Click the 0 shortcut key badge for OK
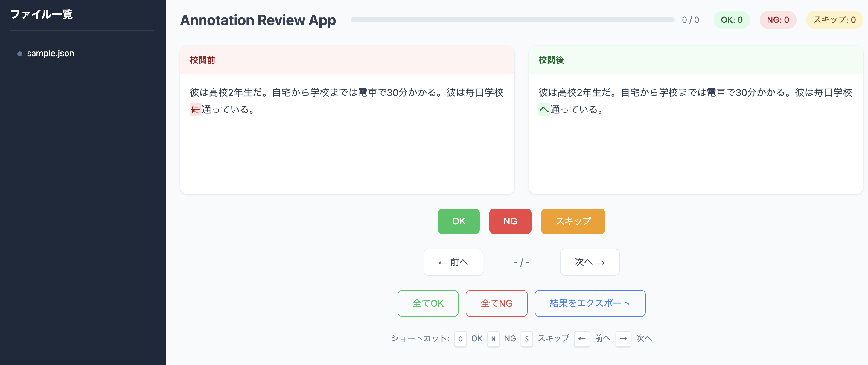 (x=460, y=339)
